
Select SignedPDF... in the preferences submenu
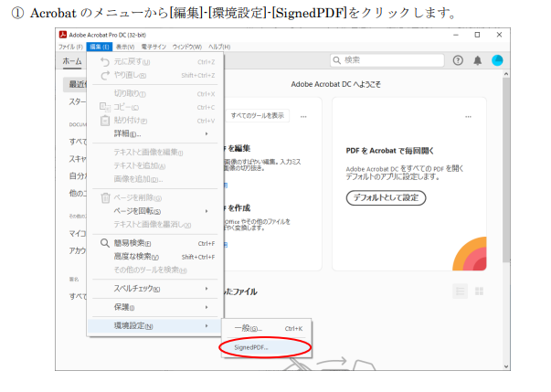(266, 347)
